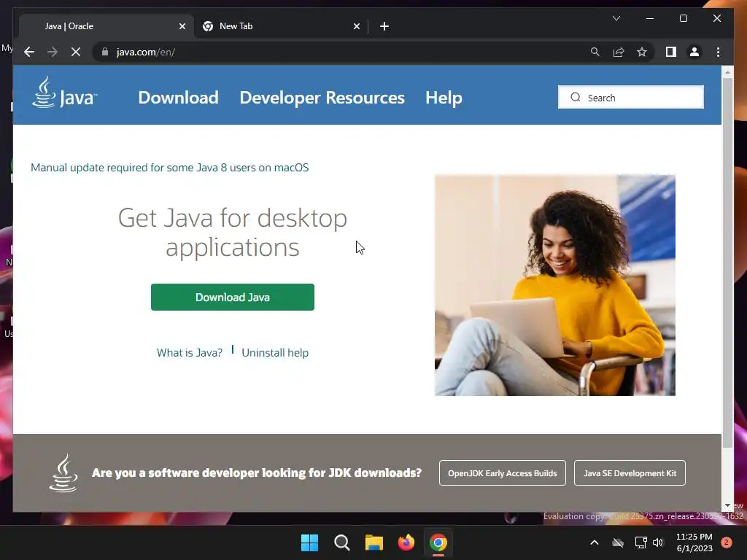Open the network icon in system tray

coord(640,542)
